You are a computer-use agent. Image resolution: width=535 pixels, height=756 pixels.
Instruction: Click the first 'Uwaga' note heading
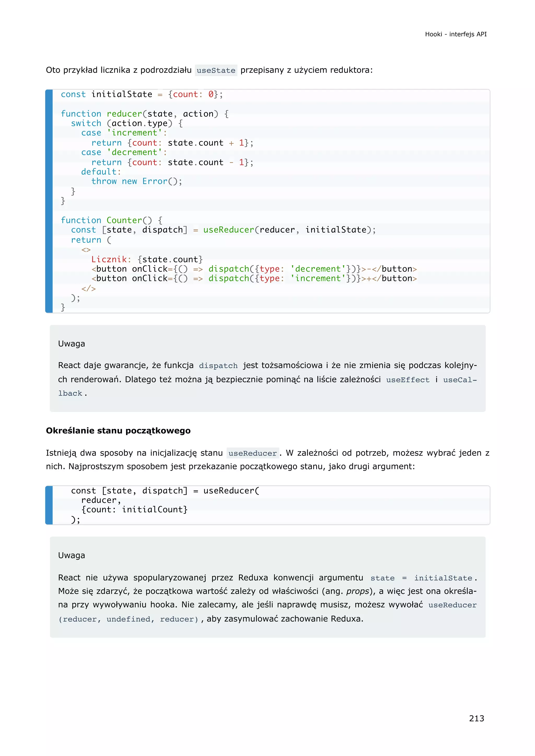coord(72,344)
